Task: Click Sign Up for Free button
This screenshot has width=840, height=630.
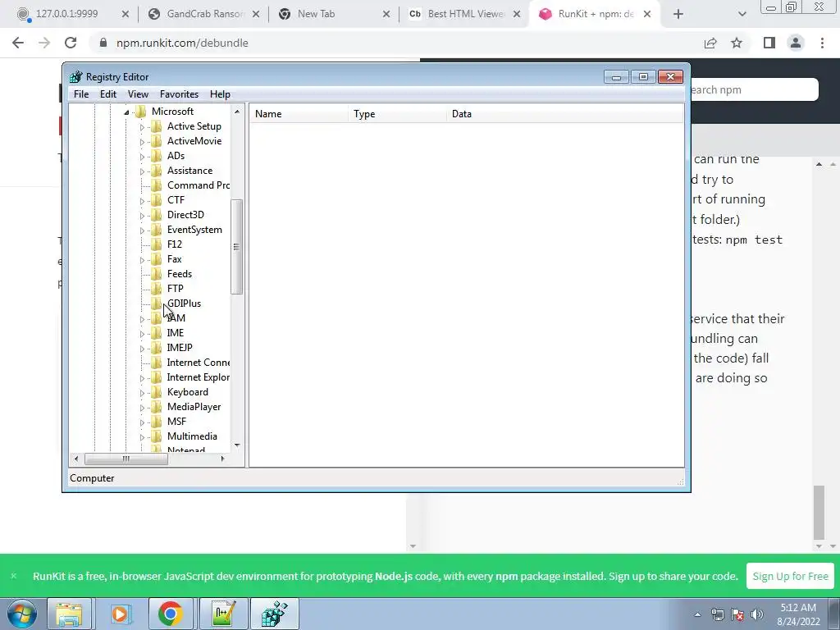Action: (x=790, y=576)
